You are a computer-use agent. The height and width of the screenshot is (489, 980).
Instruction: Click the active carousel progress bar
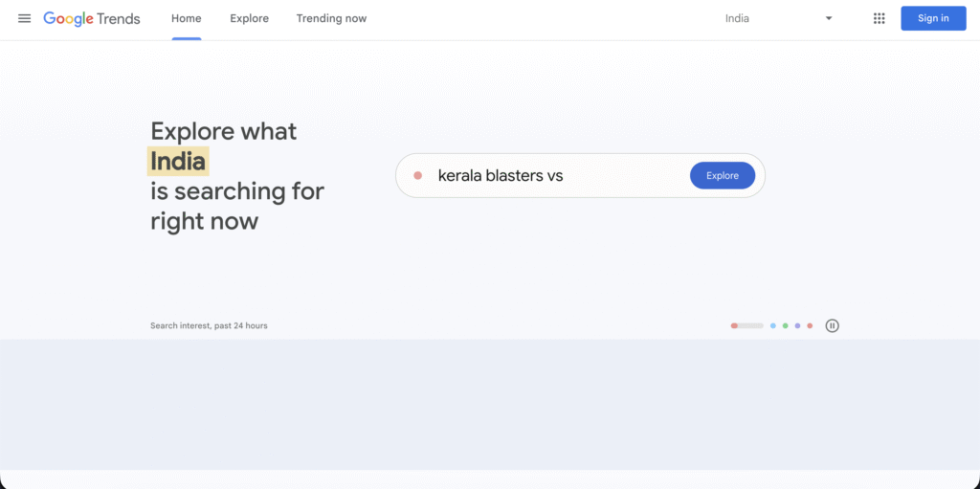(x=747, y=325)
